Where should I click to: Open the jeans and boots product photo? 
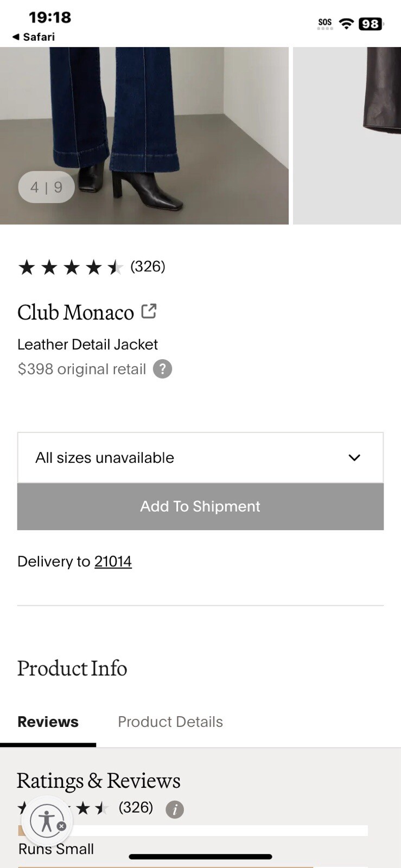click(144, 136)
